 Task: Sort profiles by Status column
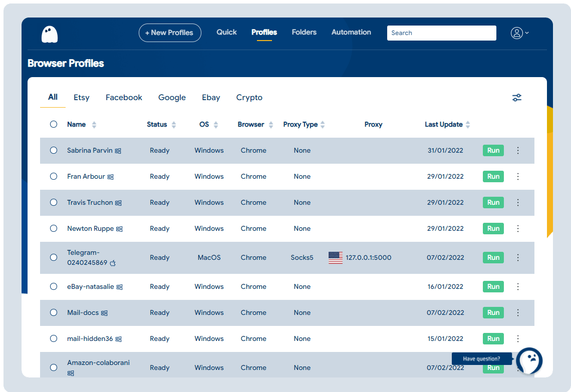coord(173,125)
